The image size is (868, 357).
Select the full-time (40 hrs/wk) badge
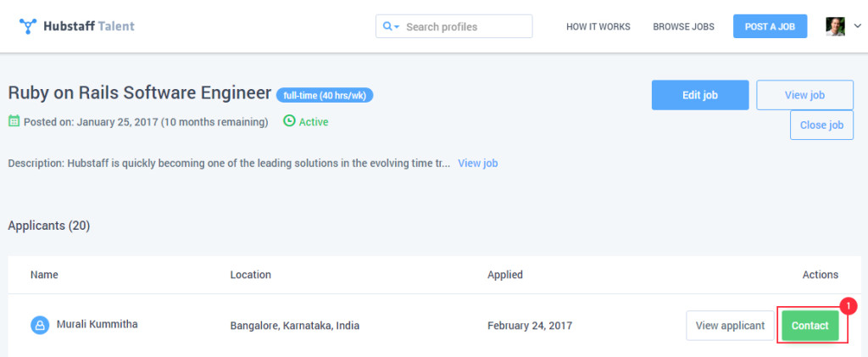[325, 95]
